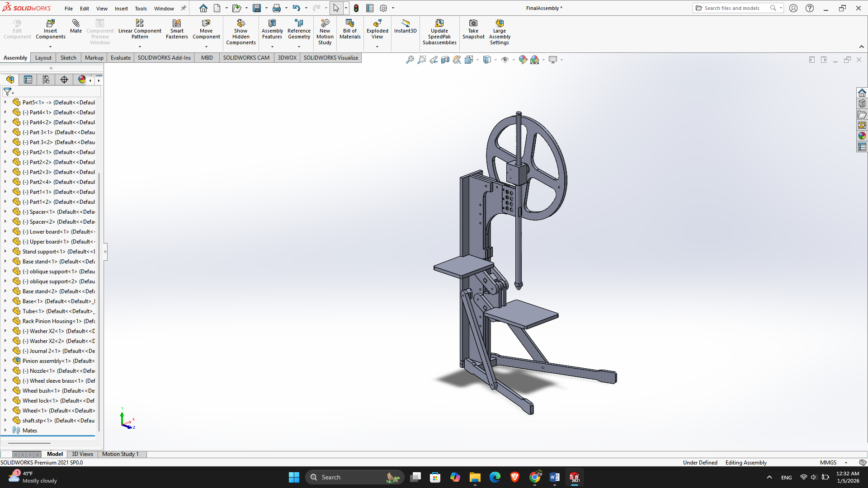
Task: Open the Smart Fasteners tool
Action: [177, 28]
